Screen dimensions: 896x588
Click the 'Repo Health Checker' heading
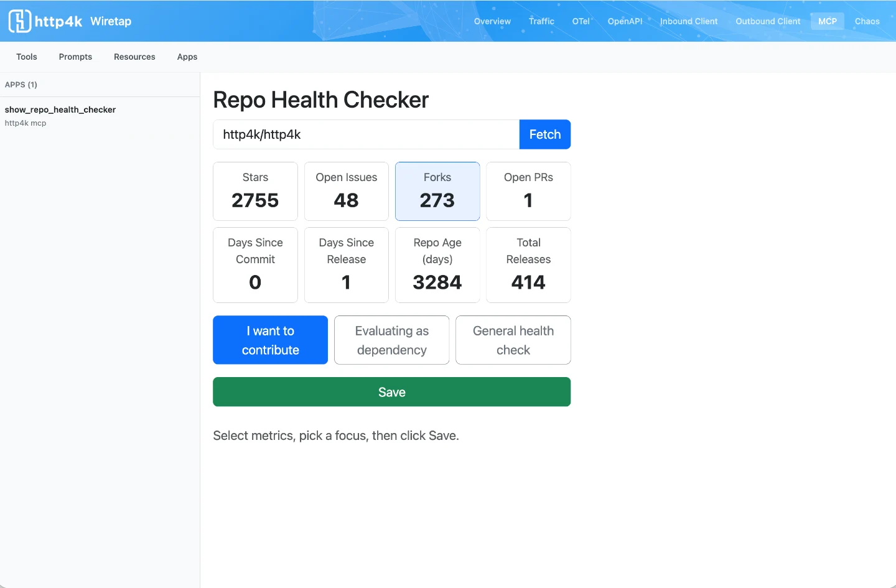click(x=321, y=100)
